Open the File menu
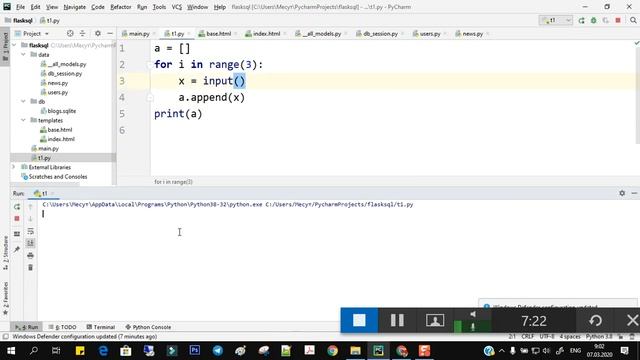The width and height of the screenshot is (640, 360). click(x=20, y=7)
